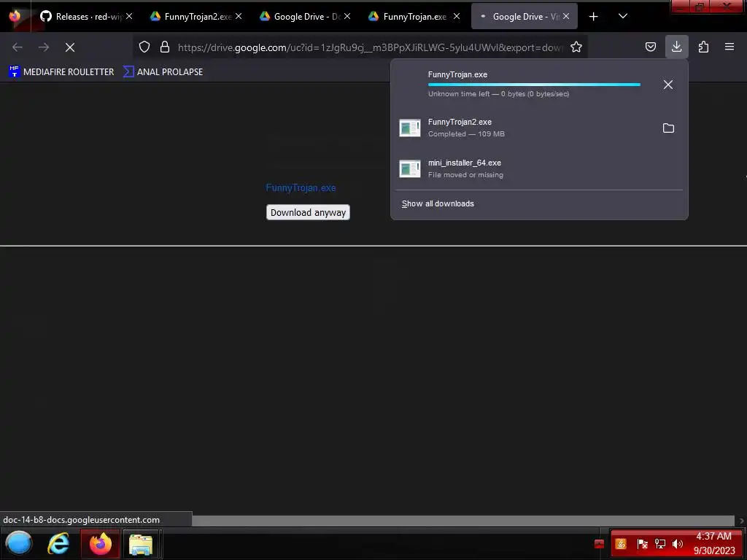The width and height of the screenshot is (747, 560).
Task: Click the Firefox taskbar button
Action: click(100, 543)
